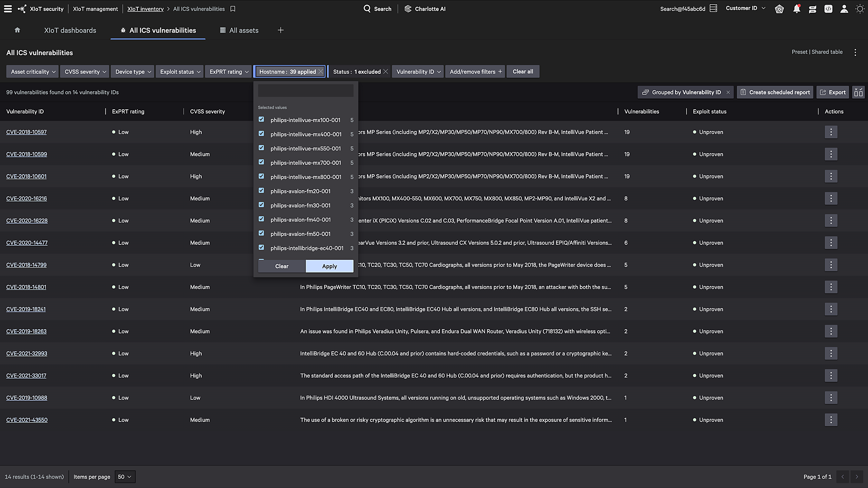Click the hostname filter search field
868x488 pixels.
click(x=306, y=90)
